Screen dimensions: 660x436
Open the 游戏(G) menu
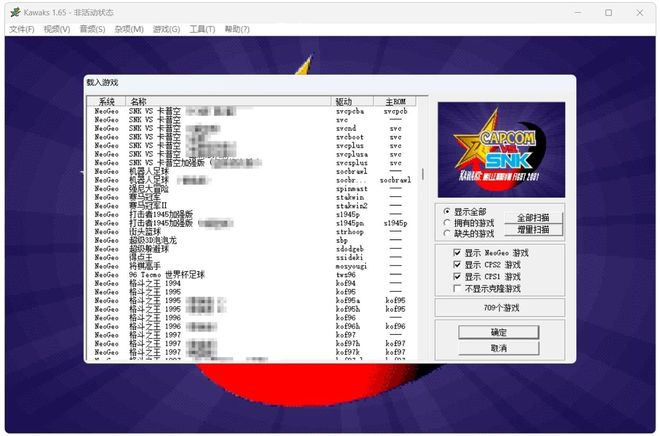tap(166, 29)
